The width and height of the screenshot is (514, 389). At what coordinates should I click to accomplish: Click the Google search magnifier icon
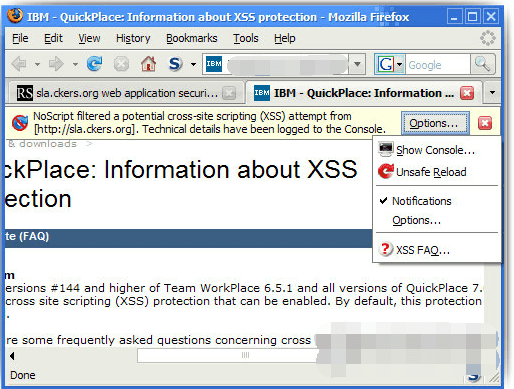point(483,64)
